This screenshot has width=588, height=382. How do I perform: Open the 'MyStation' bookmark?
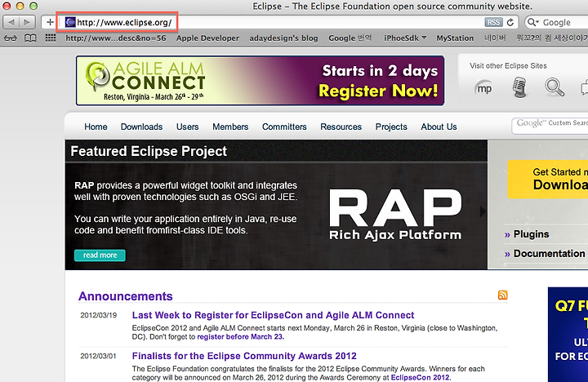coord(455,38)
